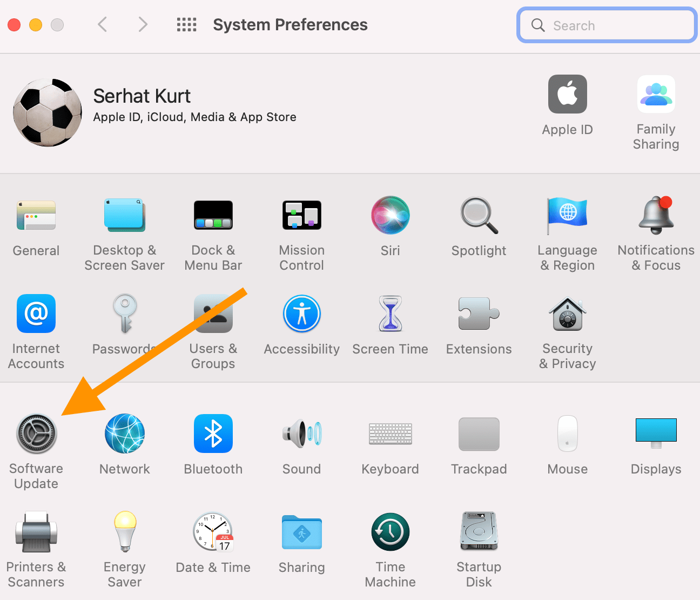Open Spotlight preferences
This screenshot has height=600, width=700.
click(x=479, y=215)
